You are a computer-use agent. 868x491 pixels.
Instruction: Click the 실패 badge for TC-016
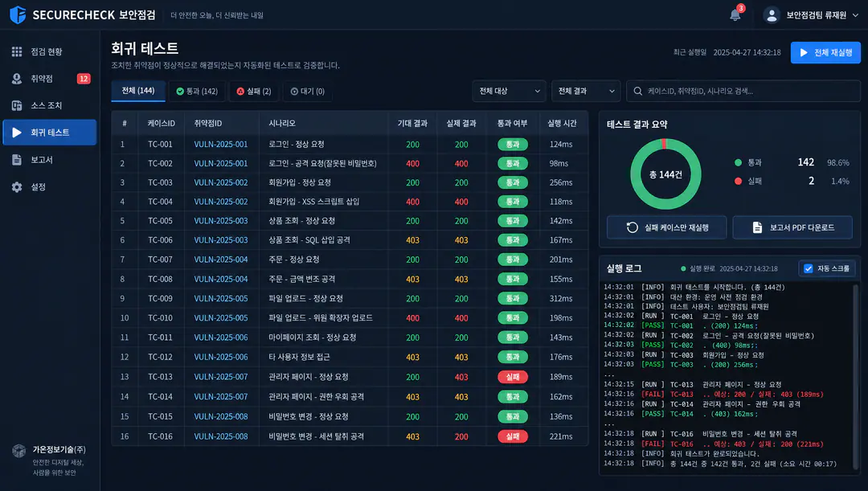[x=513, y=436]
